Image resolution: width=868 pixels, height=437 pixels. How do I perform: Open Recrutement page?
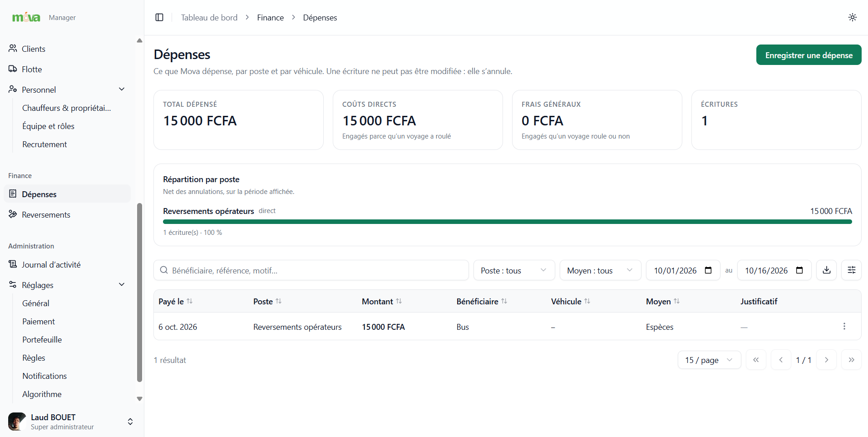44,144
